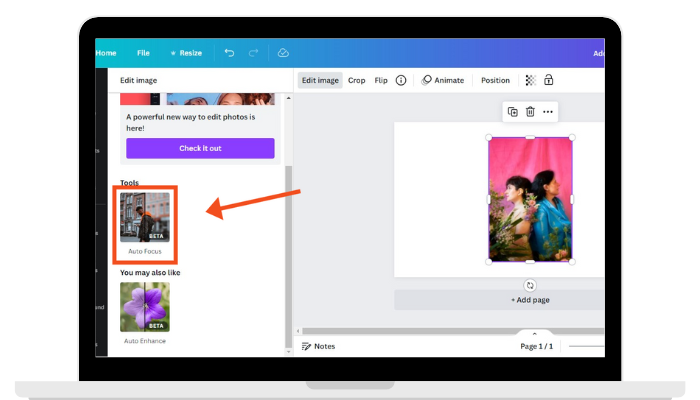700x400 pixels.
Task: Click the duplicate icon above image
Action: tap(512, 112)
